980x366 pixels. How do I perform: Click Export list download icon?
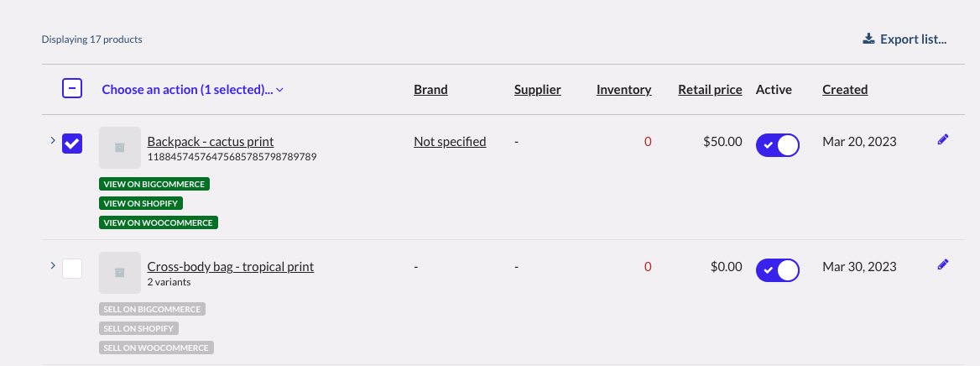[x=868, y=39]
